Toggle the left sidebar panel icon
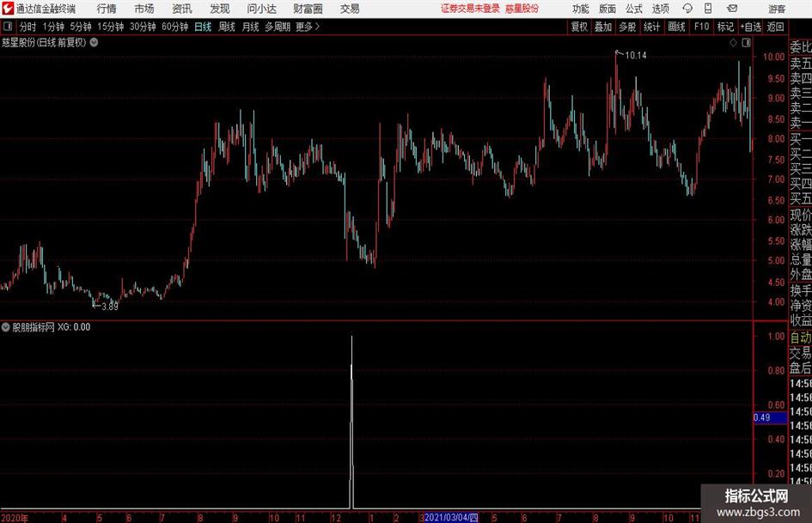Image resolution: width=812 pixels, height=523 pixels. click(7, 27)
